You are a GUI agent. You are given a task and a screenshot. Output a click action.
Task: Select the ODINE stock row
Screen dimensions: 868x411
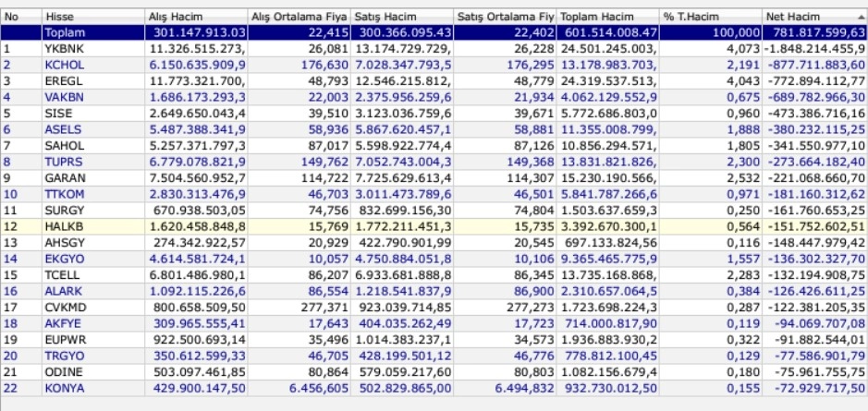434,372
